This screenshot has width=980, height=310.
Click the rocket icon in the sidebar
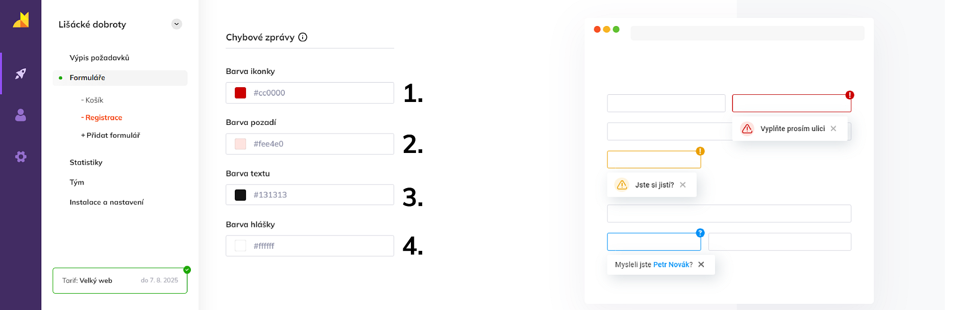(20, 74)
